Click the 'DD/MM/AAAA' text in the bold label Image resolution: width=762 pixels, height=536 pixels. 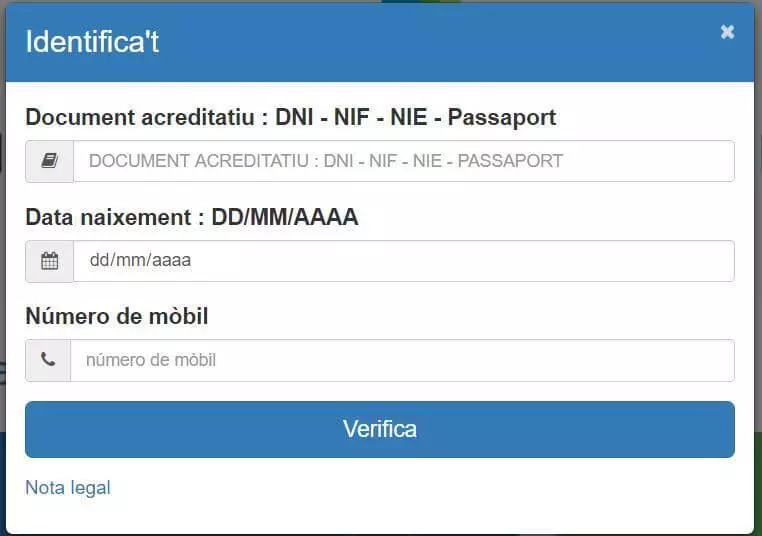[285, 217]
